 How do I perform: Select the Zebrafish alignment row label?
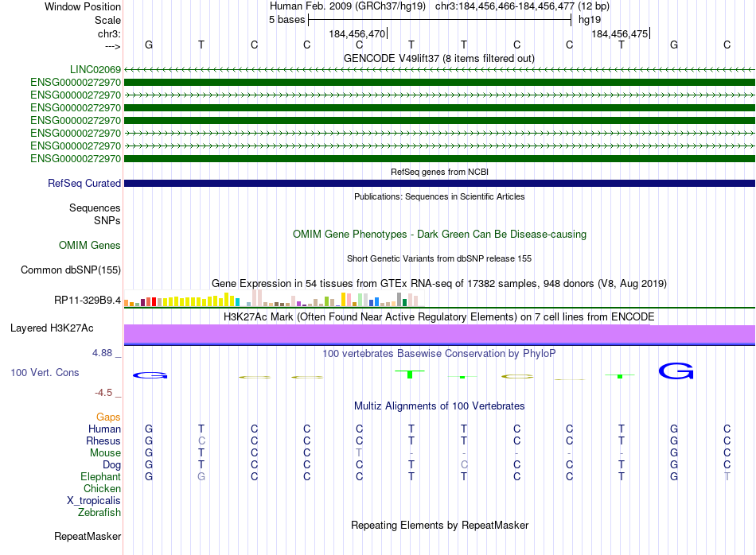pos(99,512)
